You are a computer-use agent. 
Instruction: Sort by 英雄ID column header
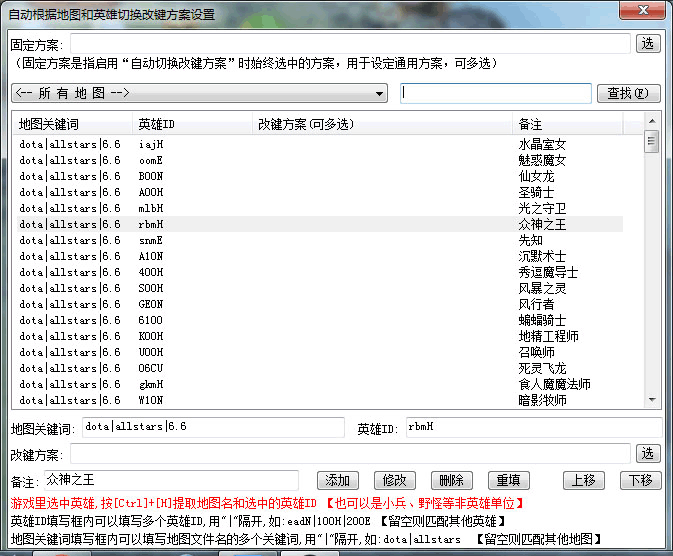(x=192, y=125)
